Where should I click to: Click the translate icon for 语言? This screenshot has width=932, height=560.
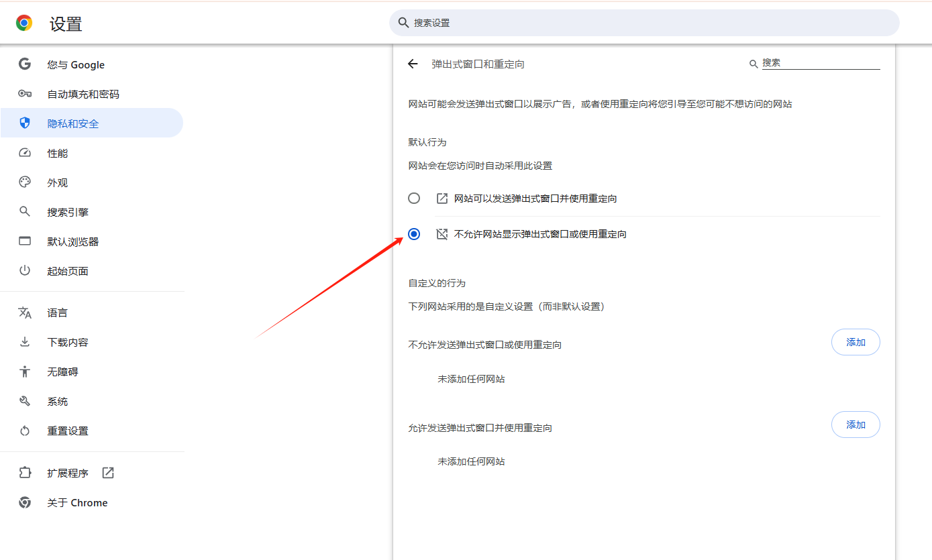click(25, 313)
